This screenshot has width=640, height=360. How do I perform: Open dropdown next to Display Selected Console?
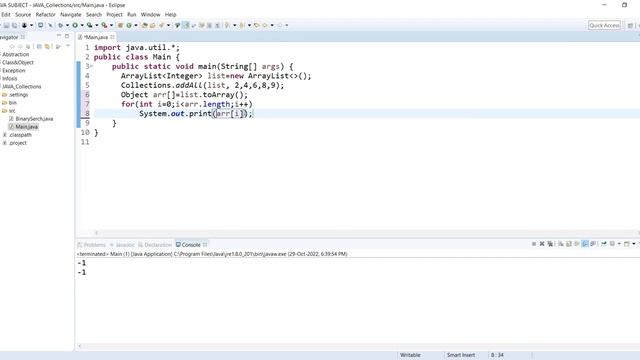coord(619,244)
